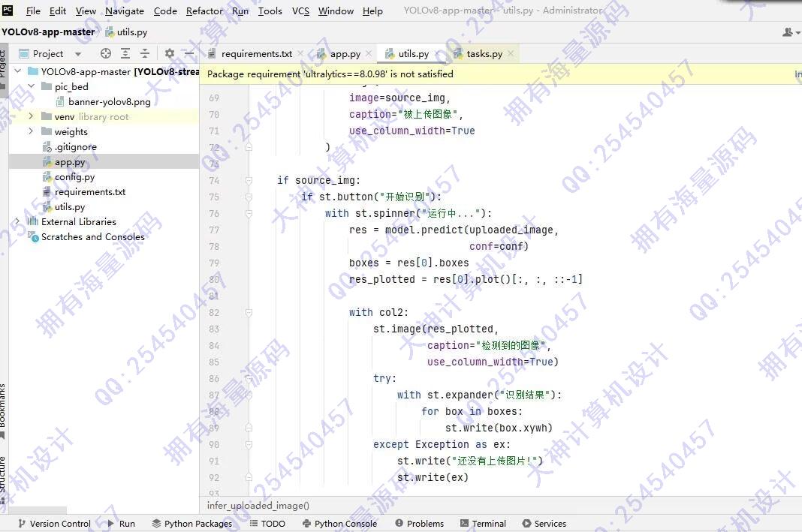Open the Python Packages tool window
The height and width of the screenshot is (532, 802).
coord(191,524)
